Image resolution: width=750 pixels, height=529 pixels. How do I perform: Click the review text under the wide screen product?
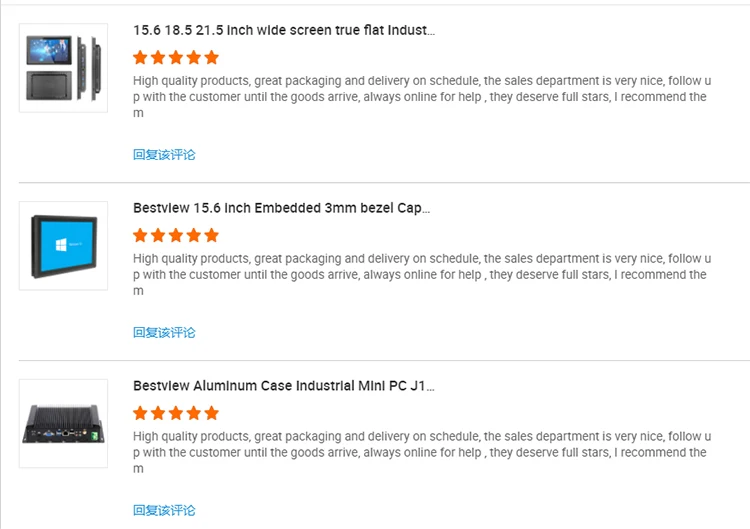tap(420, 97)
